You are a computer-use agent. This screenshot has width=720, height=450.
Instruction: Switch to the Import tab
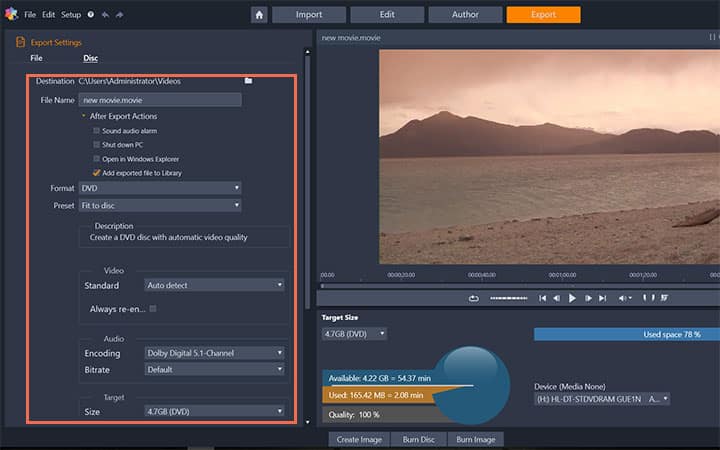pyautogui.click(x=309, y=15)
